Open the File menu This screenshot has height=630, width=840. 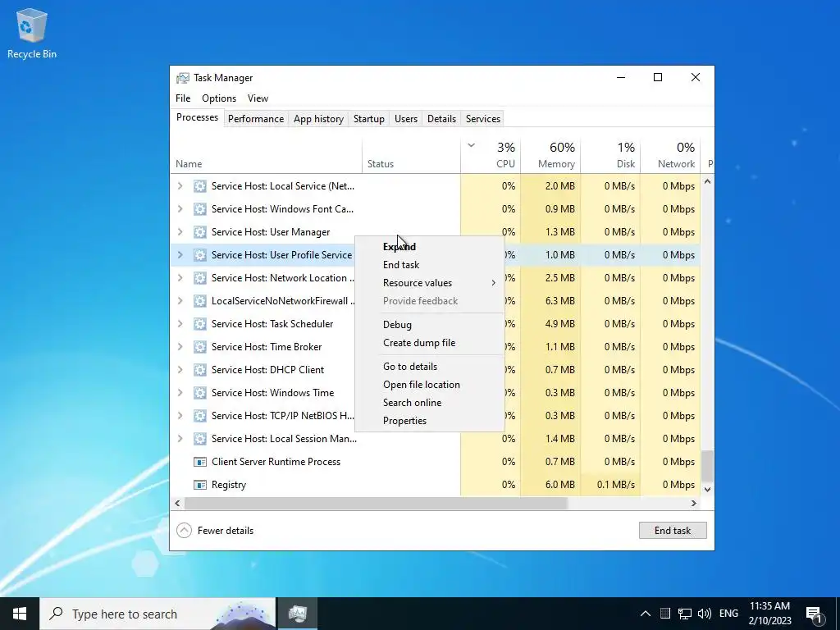[x=183, y=98]
